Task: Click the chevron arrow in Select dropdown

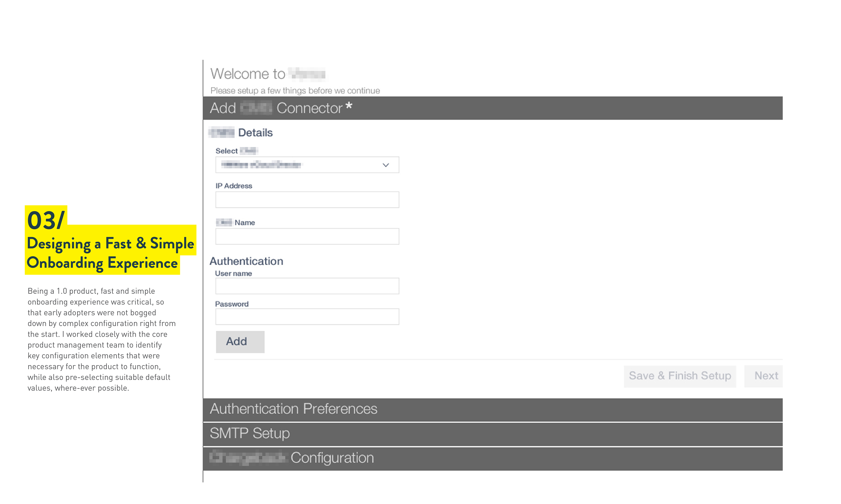Action: click(386, 165)
